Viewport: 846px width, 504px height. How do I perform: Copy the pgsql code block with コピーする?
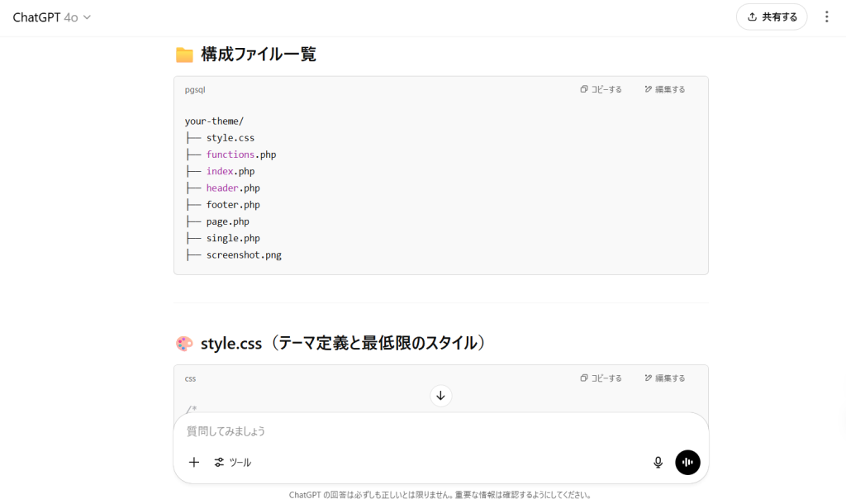pyautogui.click(x=601, y=89)
